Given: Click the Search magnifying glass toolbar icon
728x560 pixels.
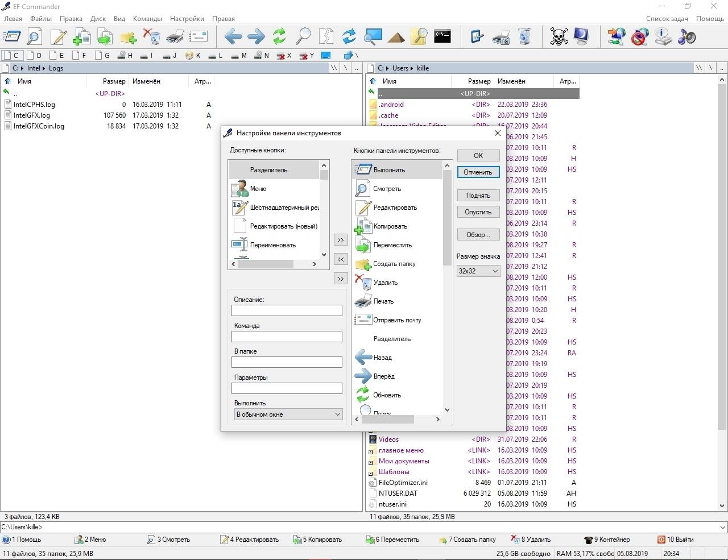Looking at the screenshot, I should click(303, 37).
